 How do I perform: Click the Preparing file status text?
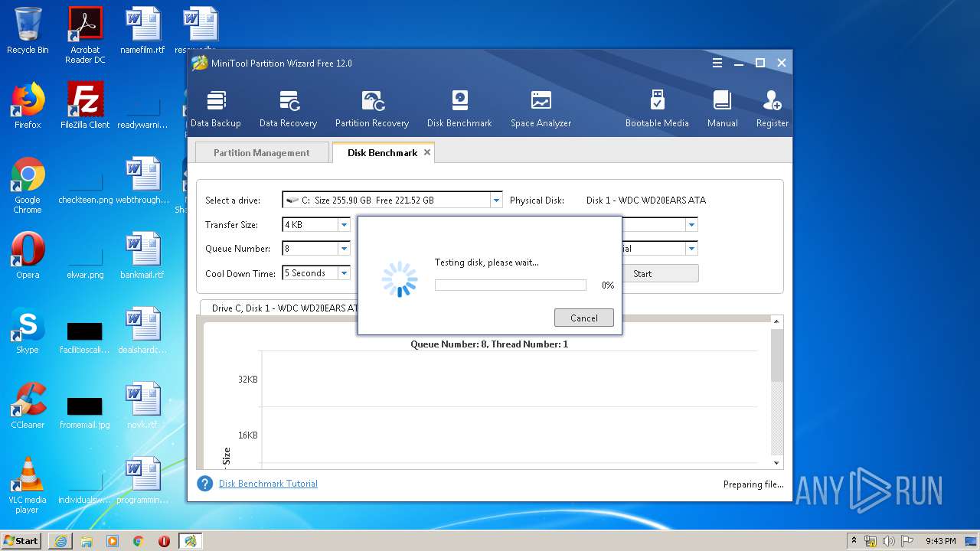click(x=753, y=484)
